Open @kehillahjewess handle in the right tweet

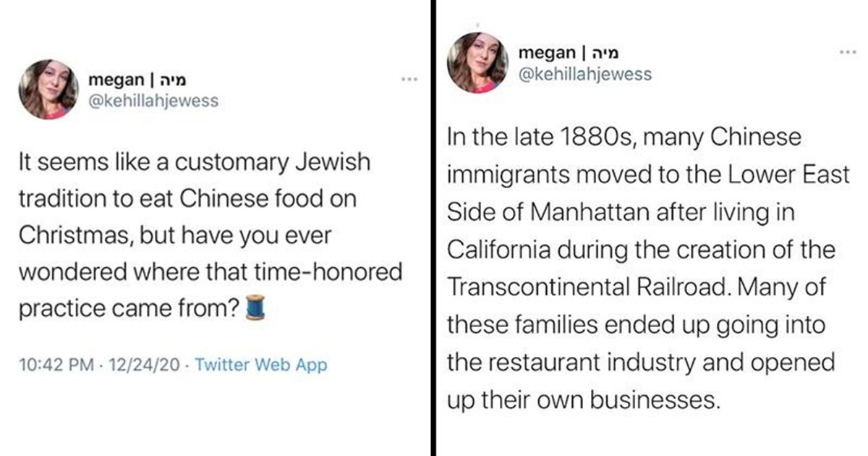[x=585, y=74]
